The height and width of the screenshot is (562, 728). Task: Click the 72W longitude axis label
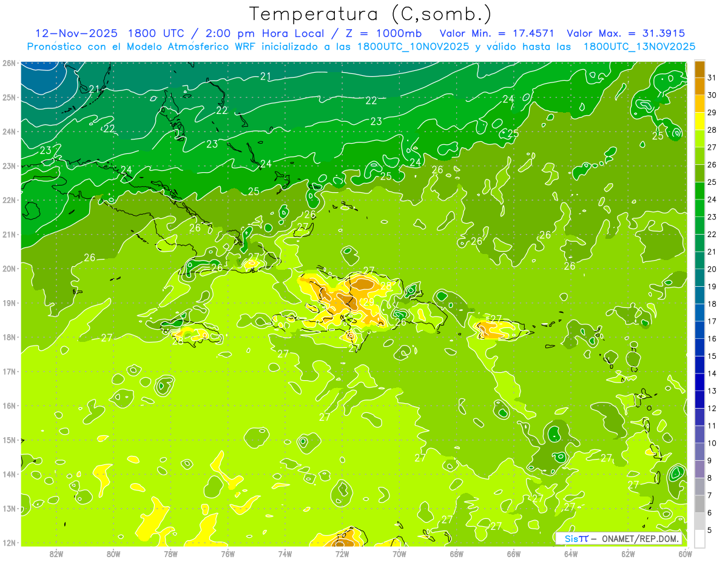point(342,554)
